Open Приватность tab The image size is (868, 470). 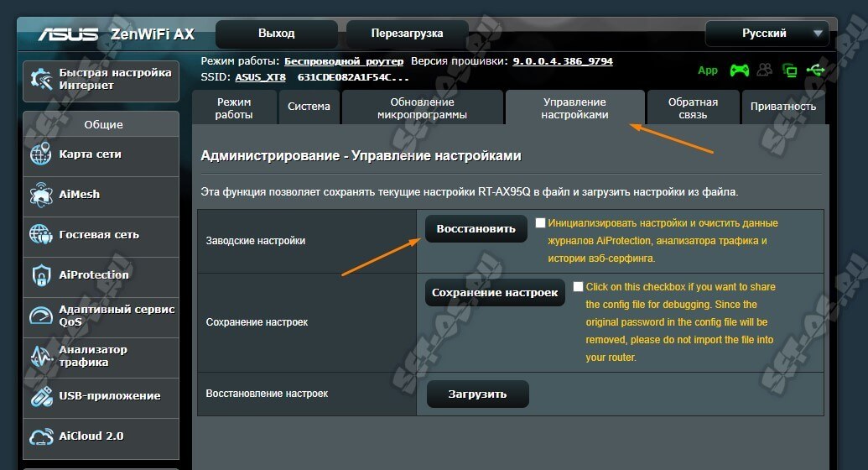pos(783,107)
